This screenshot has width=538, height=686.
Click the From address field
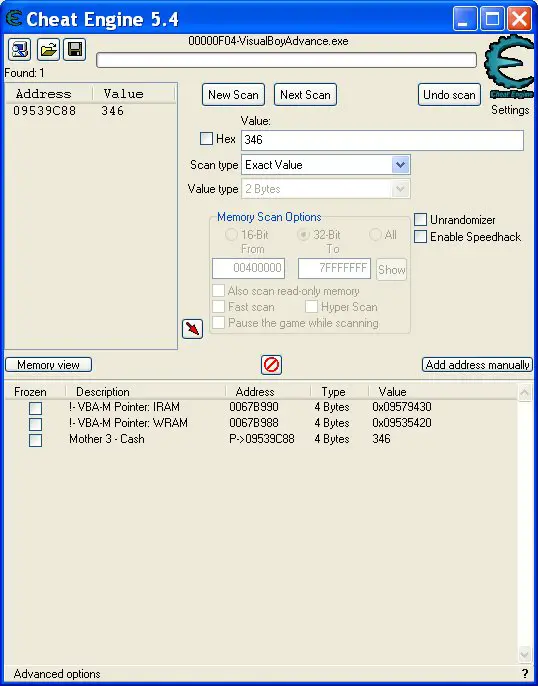[x=248, y=268]
